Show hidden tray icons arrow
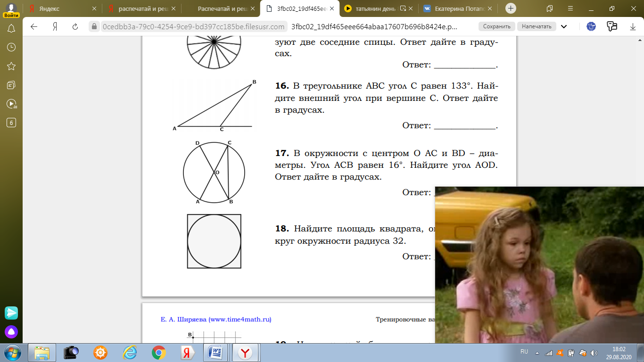Screen dimensions: 644x362 538,353
